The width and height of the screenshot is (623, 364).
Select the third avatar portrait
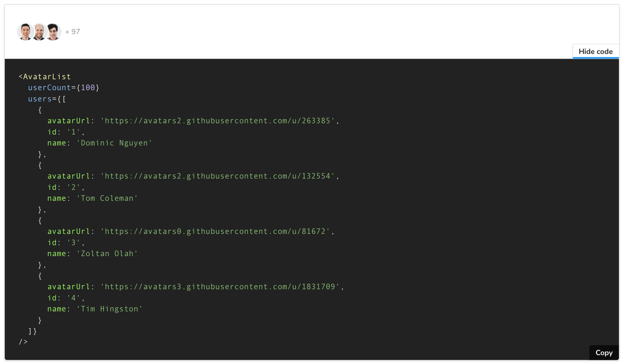point(53,31)
